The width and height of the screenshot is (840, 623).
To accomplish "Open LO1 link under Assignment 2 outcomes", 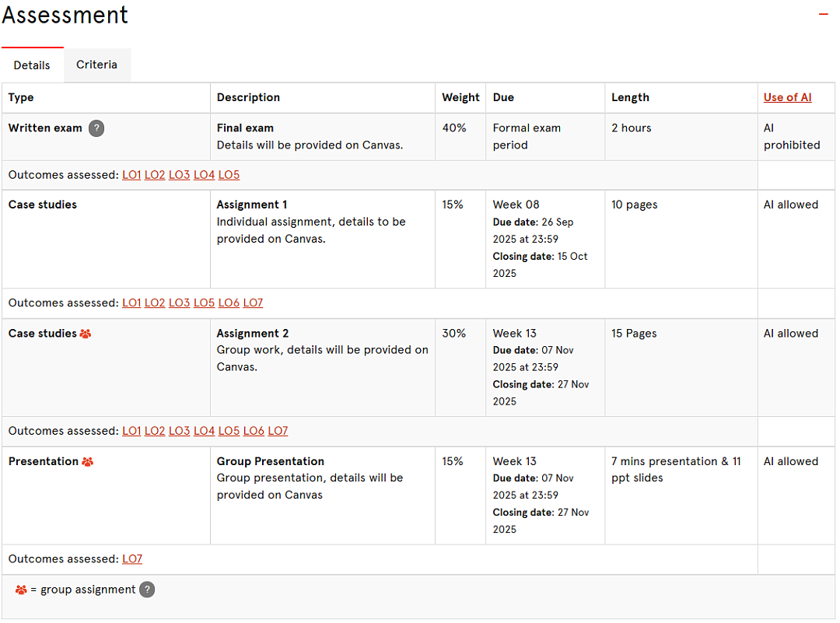I will click(131, 431).
